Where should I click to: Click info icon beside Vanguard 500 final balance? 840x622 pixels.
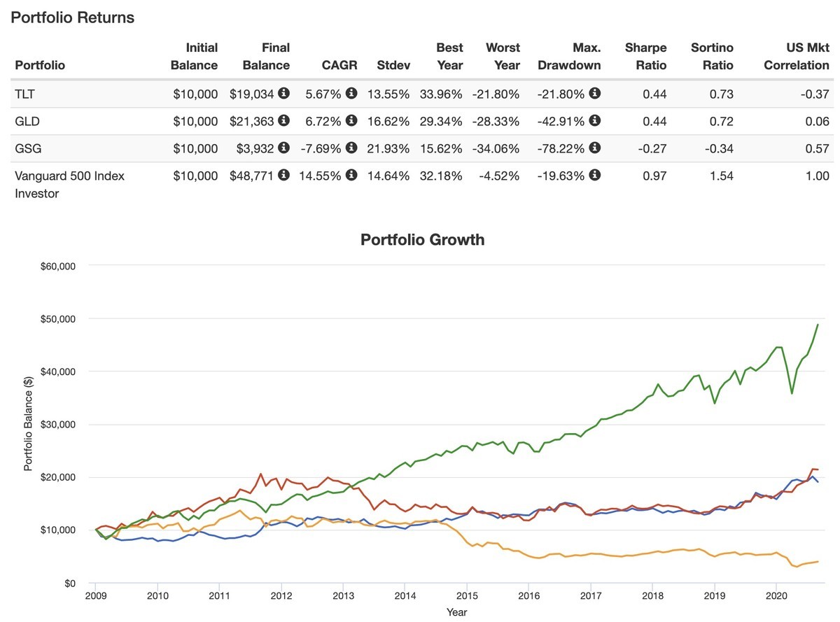[x=283, y=176]
